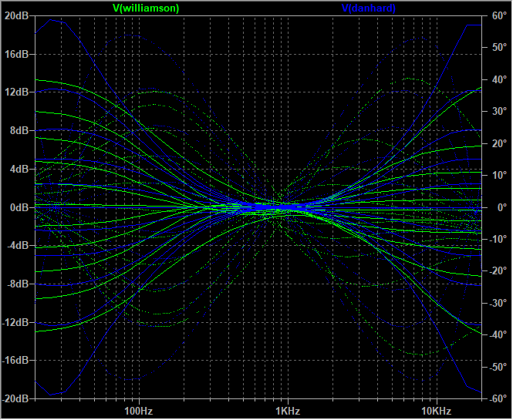The width and height of the screenshot is (513, 420).
Task: Click the -4dB left axis label
Action: point(18,246)
